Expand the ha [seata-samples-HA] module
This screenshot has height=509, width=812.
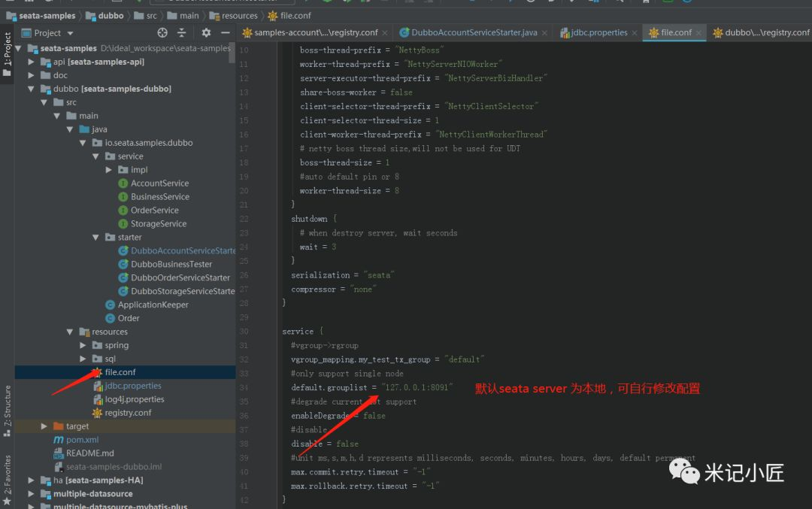coord(31,480)
